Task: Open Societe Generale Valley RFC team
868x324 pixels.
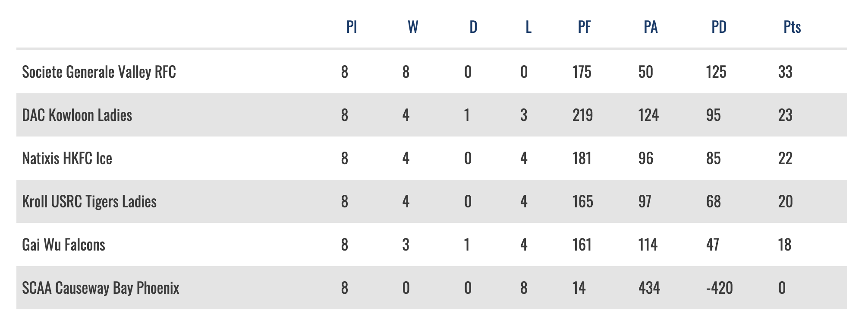Action: coord(99,72)
